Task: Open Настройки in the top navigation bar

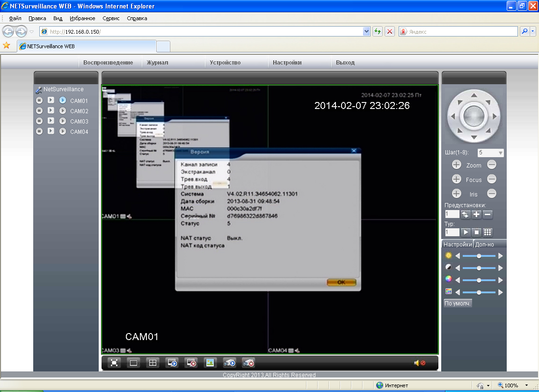Action: pyautogui.click(x=287, y=63)
